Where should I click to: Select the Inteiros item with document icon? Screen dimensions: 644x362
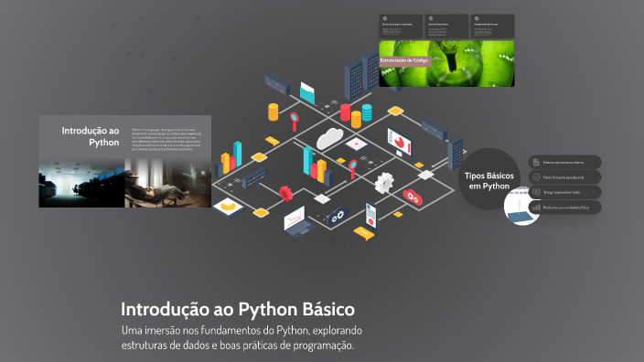564,162
